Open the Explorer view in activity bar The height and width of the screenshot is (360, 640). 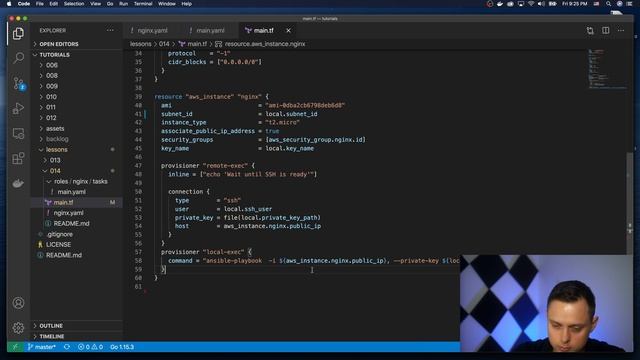(18, 33)
